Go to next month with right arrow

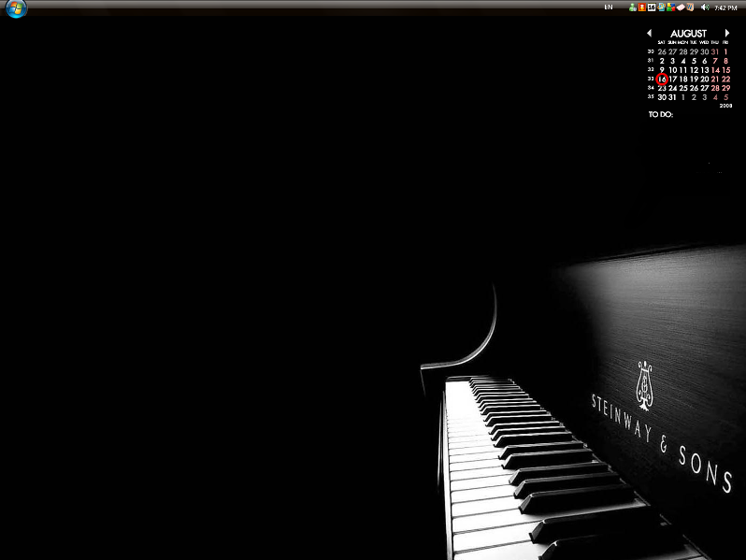point(727,34)
